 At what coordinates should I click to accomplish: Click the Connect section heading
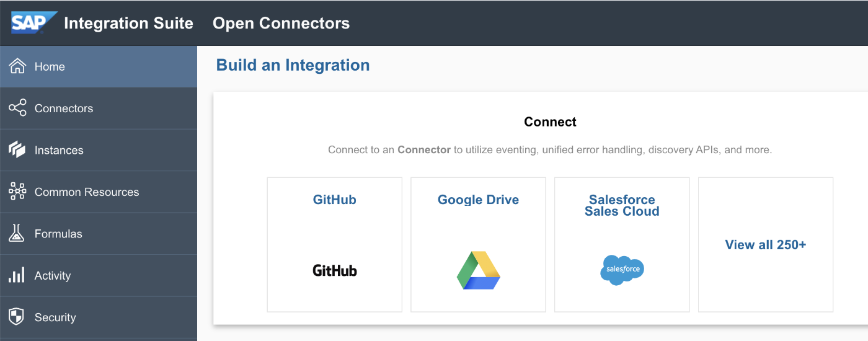click(551, 122)
